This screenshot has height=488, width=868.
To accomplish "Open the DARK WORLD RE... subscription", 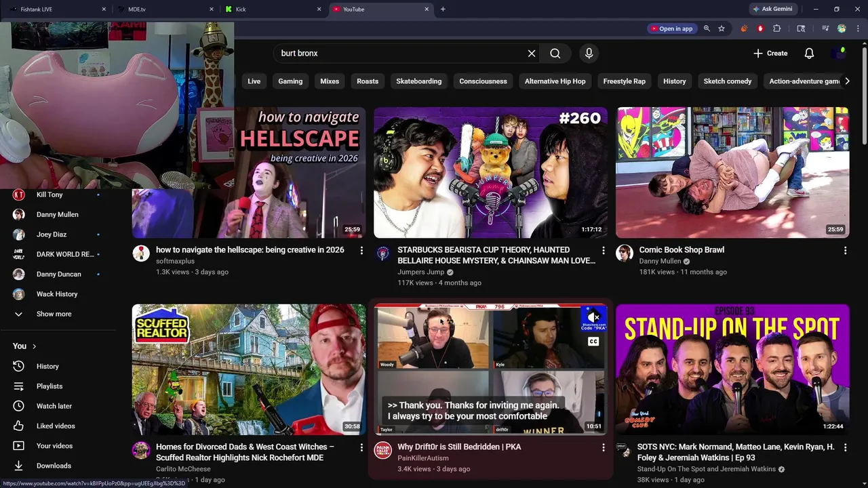I will 58,254.
